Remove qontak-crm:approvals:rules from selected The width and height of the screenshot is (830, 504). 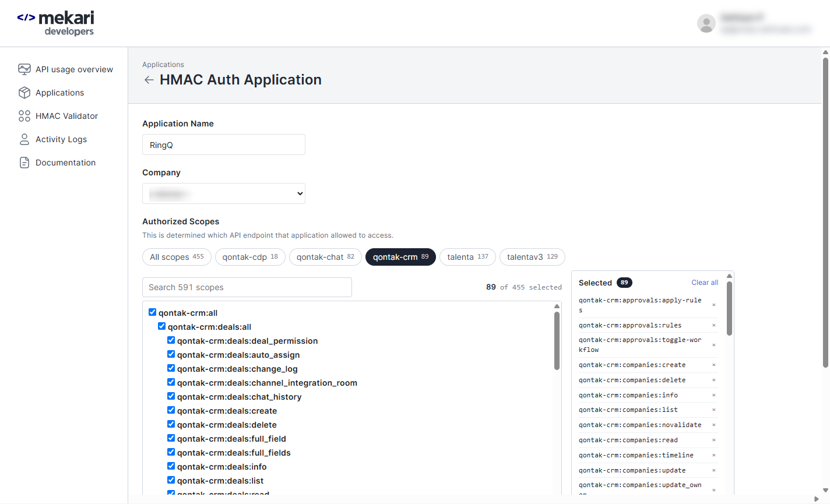click(714, 325)
